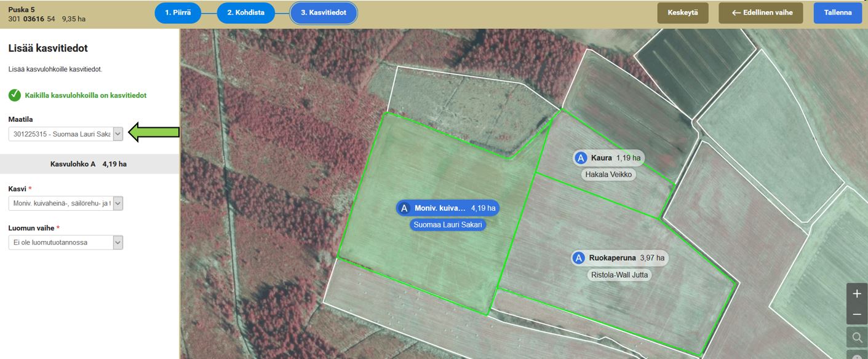Zoom out the map with minus button

pos(857,315)
